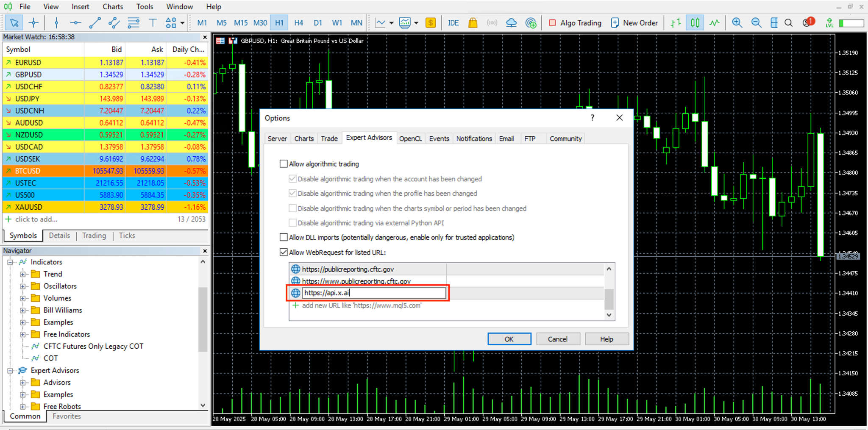The width and height of the screenshot is (868, 430).
Task: Click the green LVL upgrade icon
Action: click(829, 23)
